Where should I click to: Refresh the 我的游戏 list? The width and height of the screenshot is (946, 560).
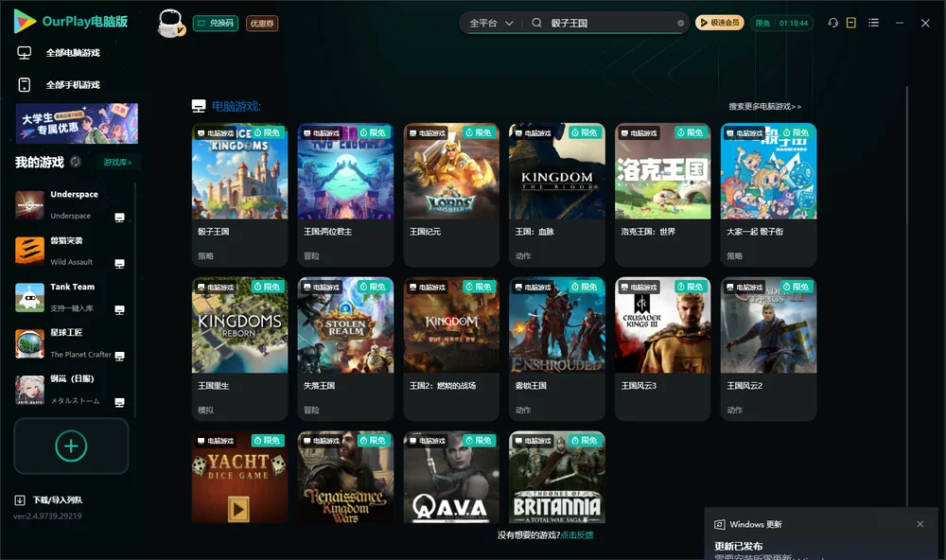coord(76,162)
